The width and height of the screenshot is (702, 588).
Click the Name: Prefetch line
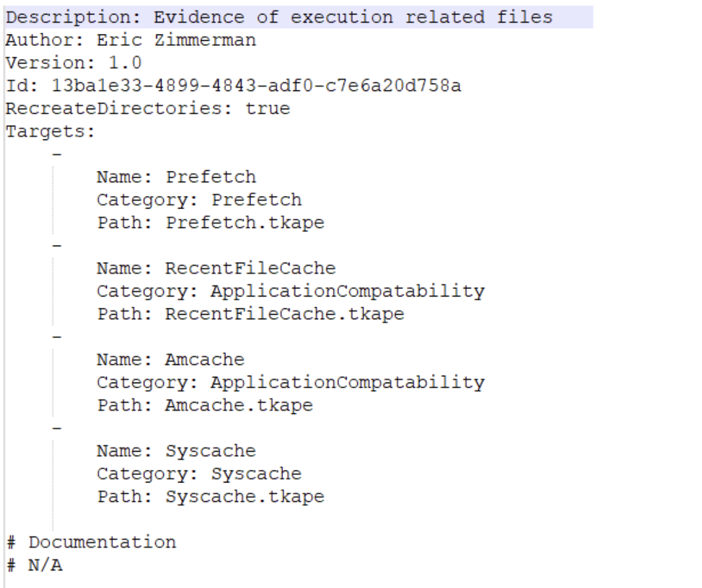coord(176,177)
